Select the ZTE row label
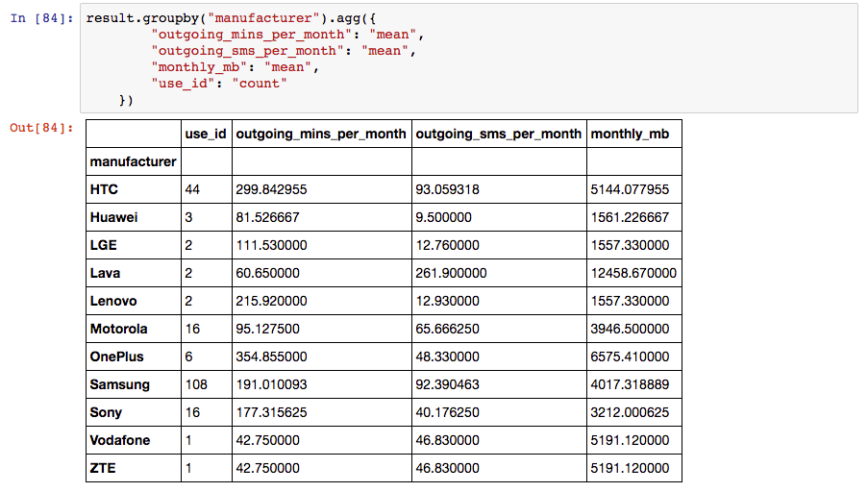 tap(103, 468)
